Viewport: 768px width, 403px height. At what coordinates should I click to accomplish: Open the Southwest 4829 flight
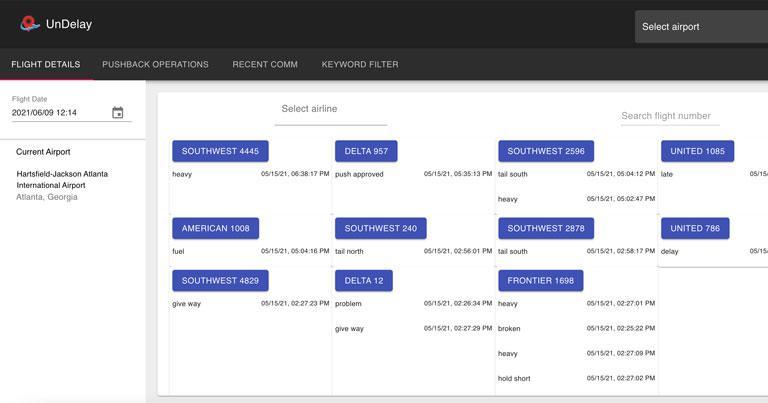pyautogui.click(x=220, y=281)
